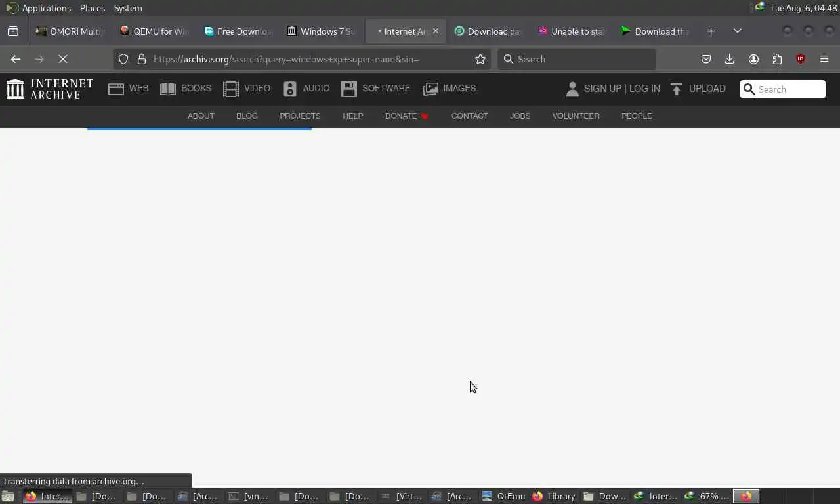Open the Extensions puzzle icon
This screenshot has width=840, height=504.
(777, 59)
